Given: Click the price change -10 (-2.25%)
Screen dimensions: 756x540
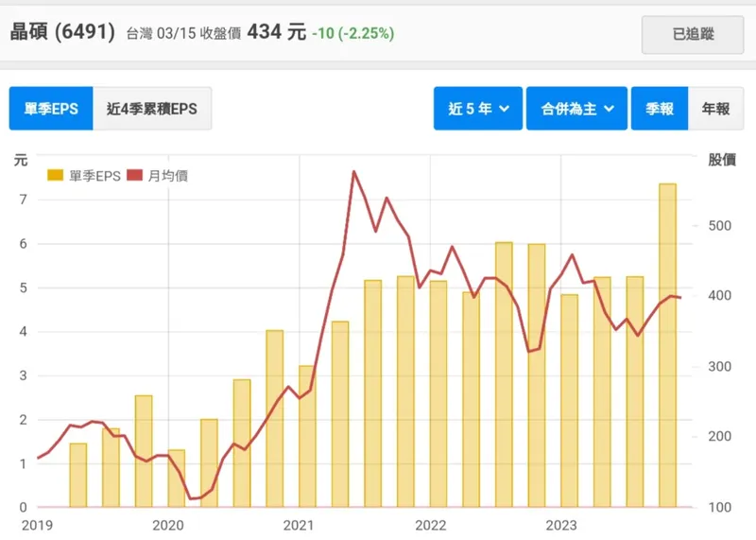Looking at the screenshot, I should click(352, 33).
